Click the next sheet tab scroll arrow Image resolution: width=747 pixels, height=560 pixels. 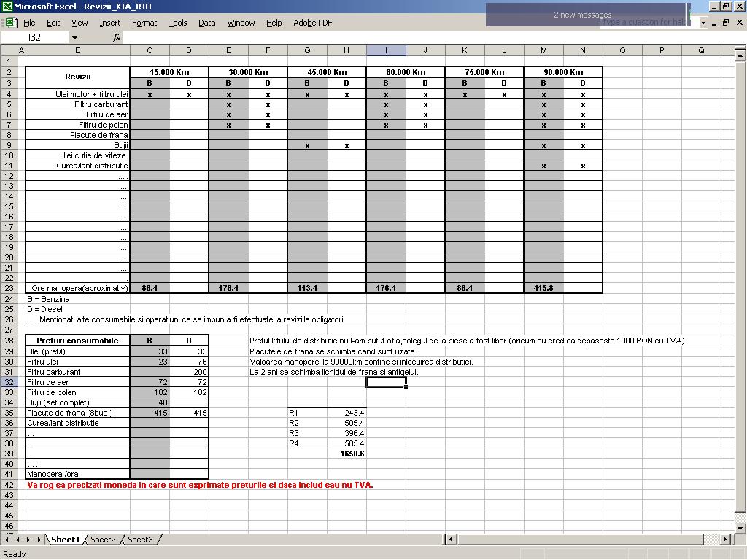(28, 540)
